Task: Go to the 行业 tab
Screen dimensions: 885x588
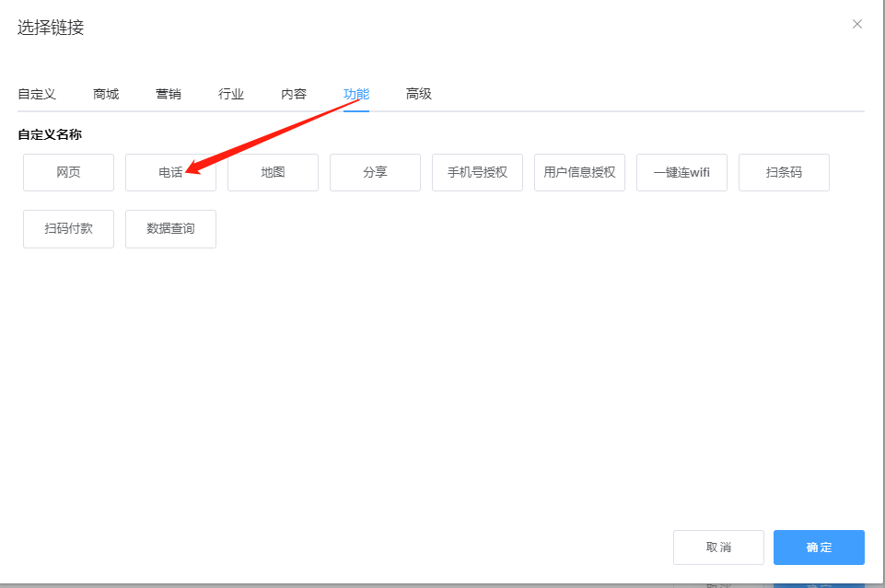Action: pos(231,94)
